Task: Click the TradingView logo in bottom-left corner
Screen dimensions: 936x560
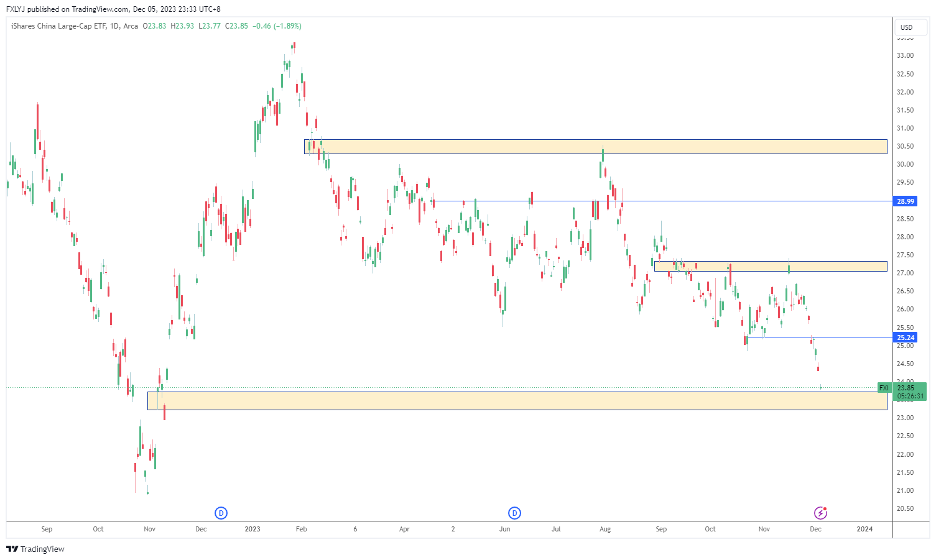Action: [35, 549]
